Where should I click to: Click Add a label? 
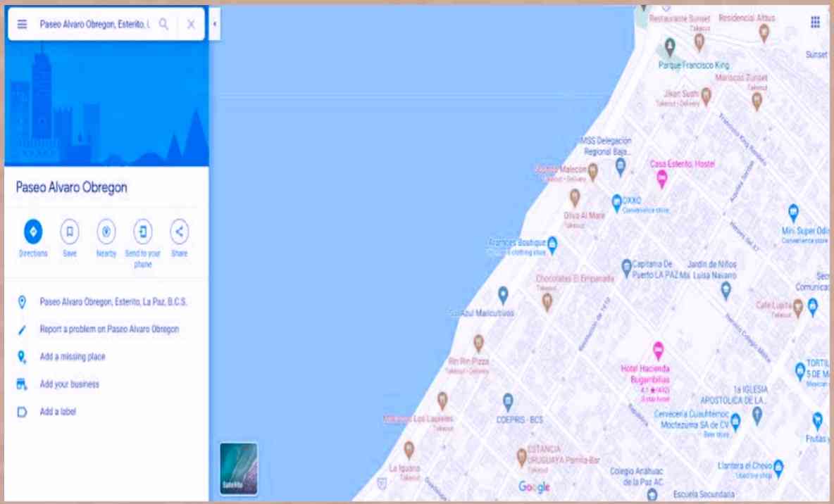click(58, 412)
